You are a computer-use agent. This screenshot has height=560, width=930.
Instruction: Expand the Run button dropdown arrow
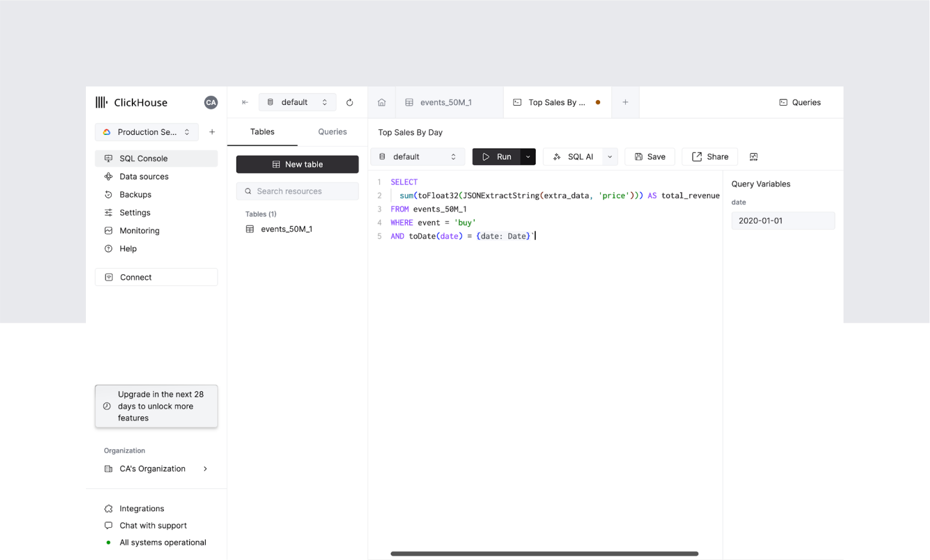pos(528,157)
